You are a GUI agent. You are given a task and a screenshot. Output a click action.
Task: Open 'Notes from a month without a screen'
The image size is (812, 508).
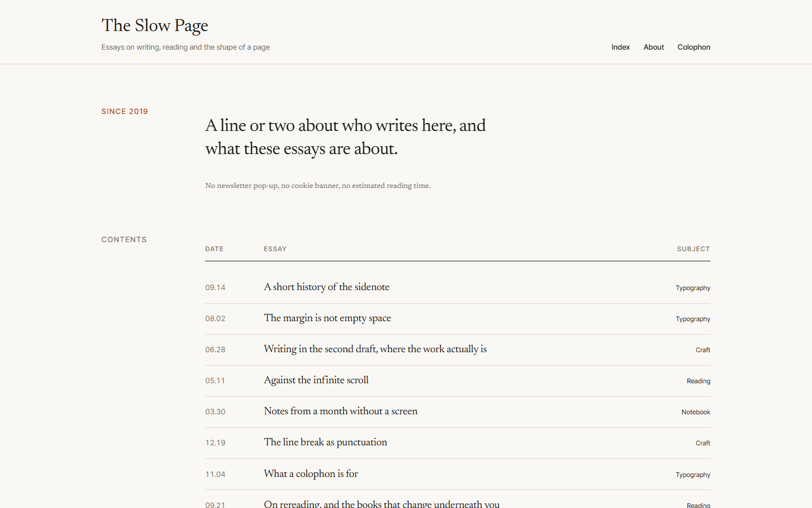341,411
